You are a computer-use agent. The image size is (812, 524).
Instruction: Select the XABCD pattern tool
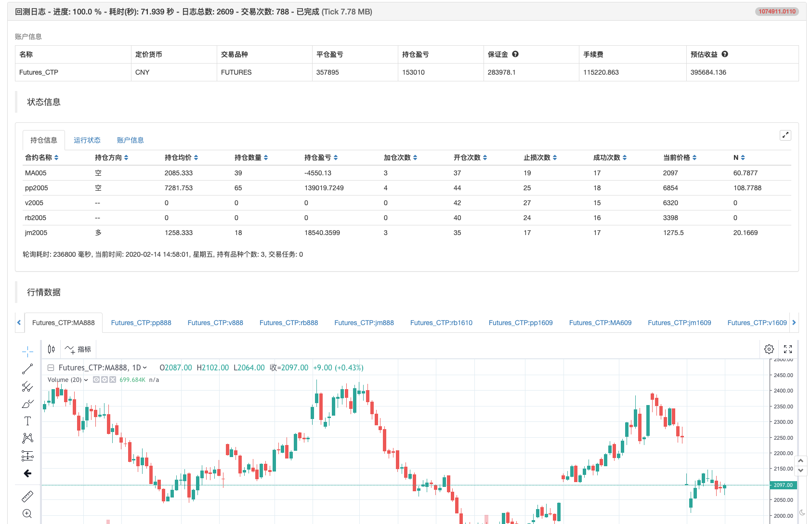pyautogui.click(x=27, y=438)
